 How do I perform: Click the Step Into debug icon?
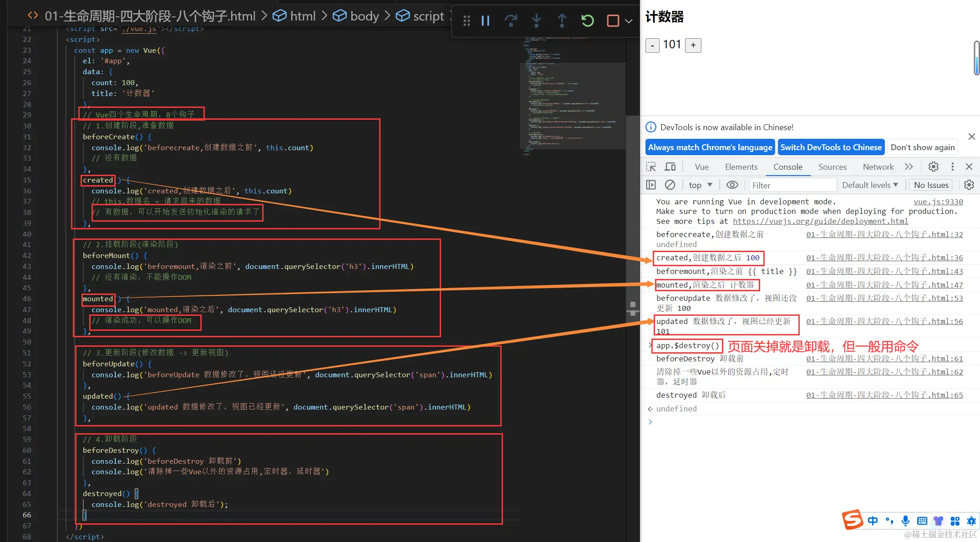point(536,20)
